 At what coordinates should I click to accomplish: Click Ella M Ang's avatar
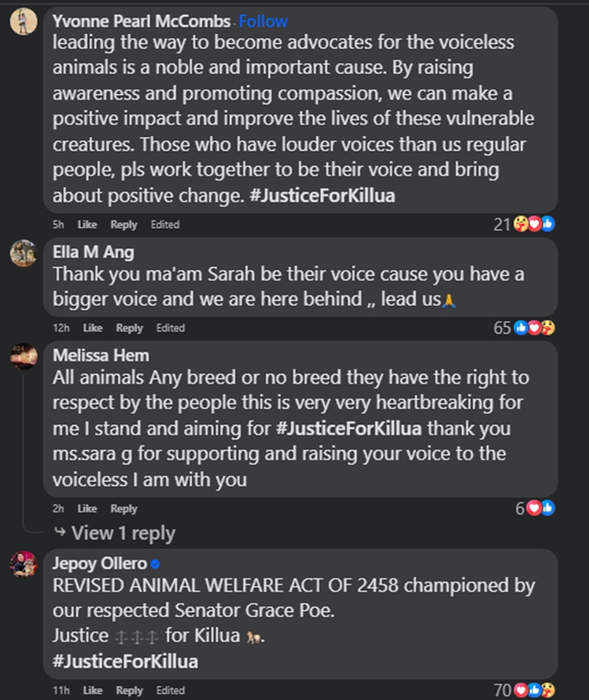click(23, 253)
